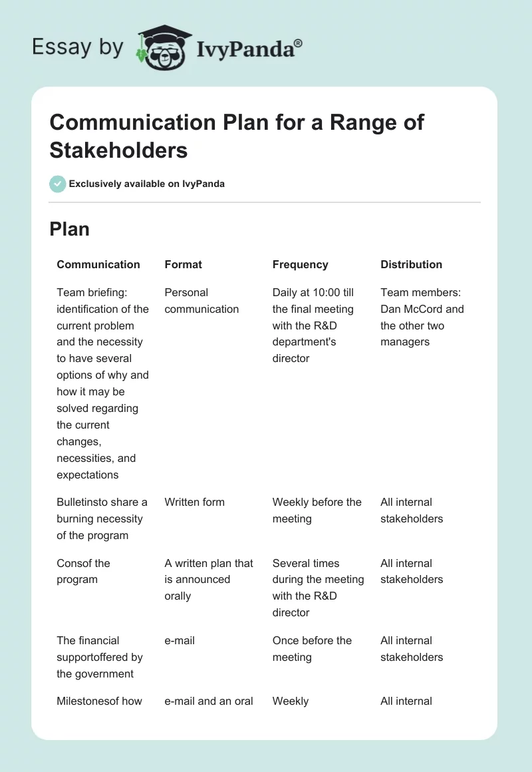The image size is (532, 772).
Task: Click the "Once before the meeting" cell
Action: [312, 649]
